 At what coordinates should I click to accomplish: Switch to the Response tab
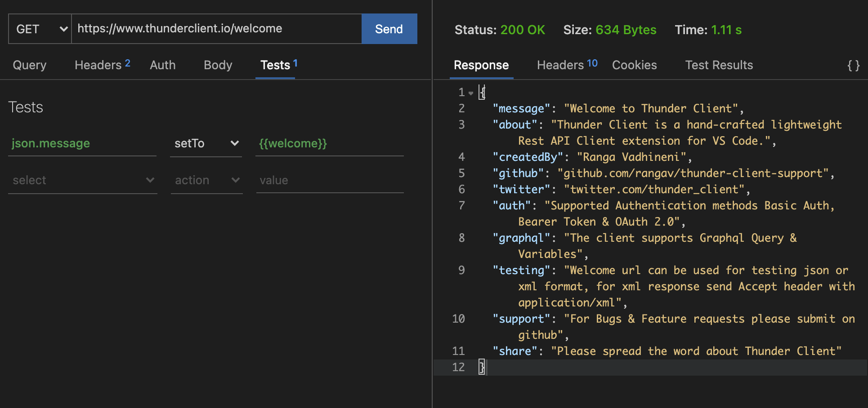pyautogui.click(x=481, y=65)
